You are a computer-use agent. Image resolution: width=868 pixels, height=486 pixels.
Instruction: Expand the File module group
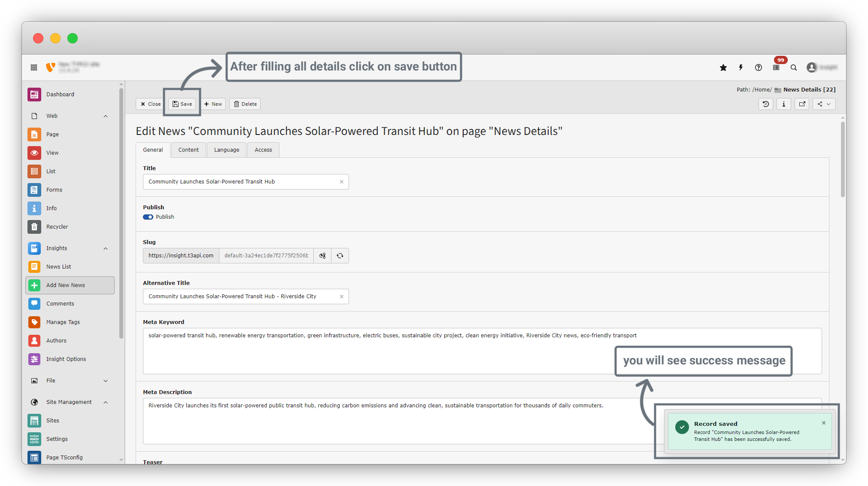pyautogui.click(x=106, y=381)
